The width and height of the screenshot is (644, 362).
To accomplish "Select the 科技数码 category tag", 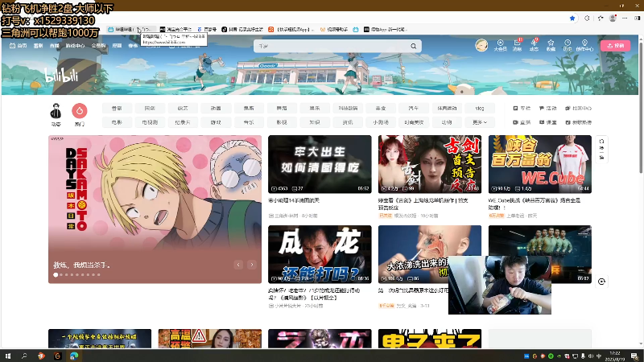I will click(348, 109).
